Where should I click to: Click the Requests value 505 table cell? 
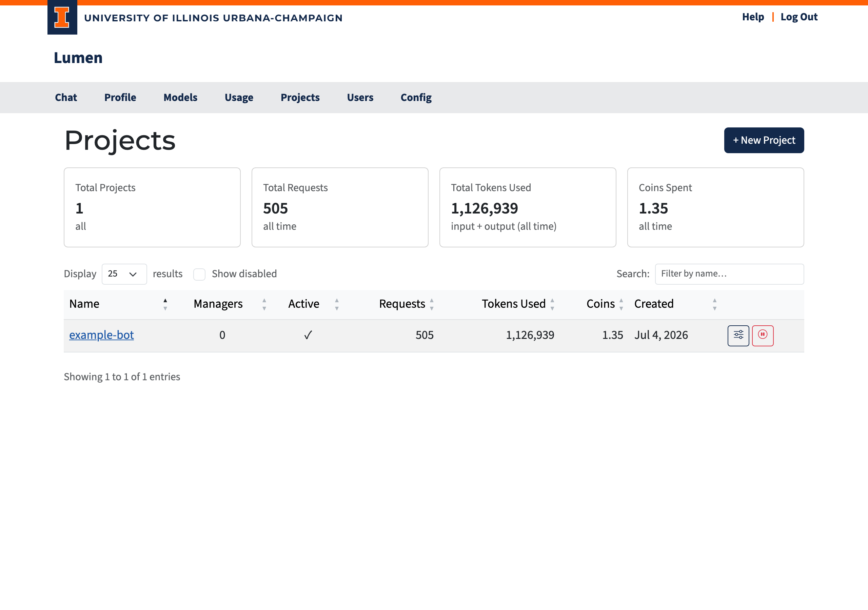click(425, 335)
